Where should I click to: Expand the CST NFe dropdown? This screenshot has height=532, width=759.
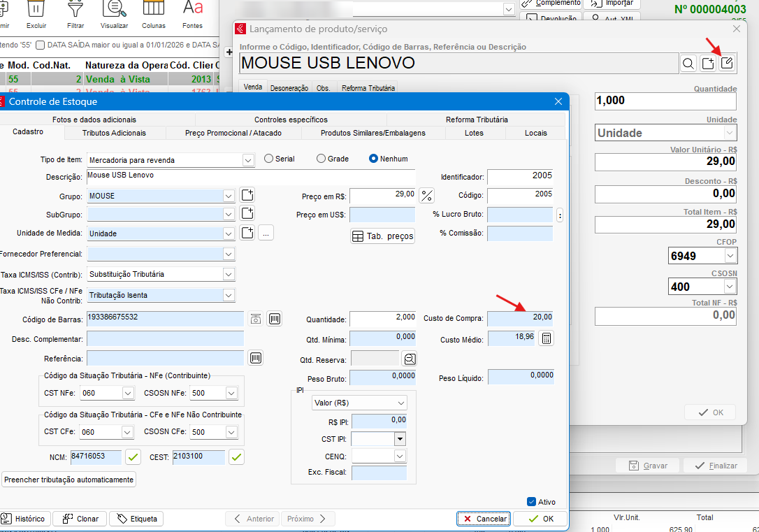128,393
